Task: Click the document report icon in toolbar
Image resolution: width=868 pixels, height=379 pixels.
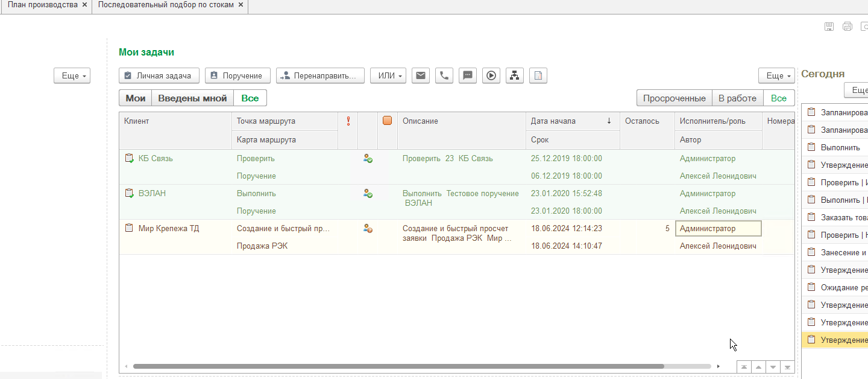Action: [x=538, y=75]
